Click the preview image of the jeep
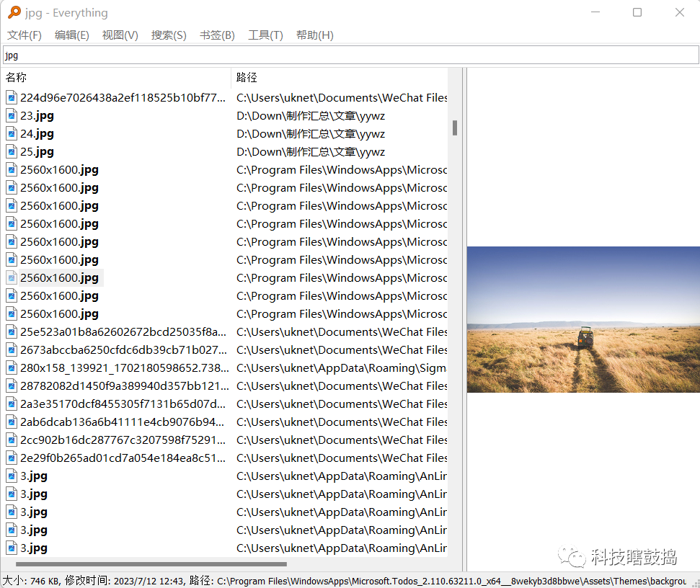700x588 pixels. (x=583, y=319)
